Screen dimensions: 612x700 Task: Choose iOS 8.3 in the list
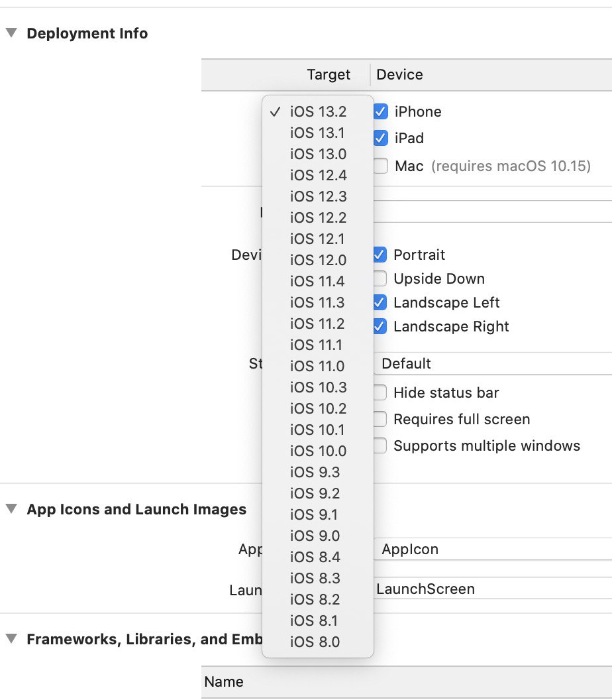318,577
